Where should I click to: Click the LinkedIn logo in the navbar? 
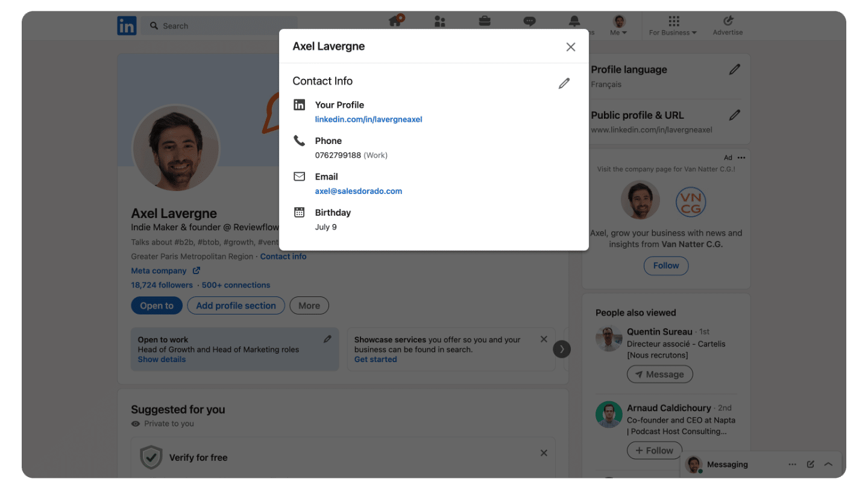click(127, 25)
